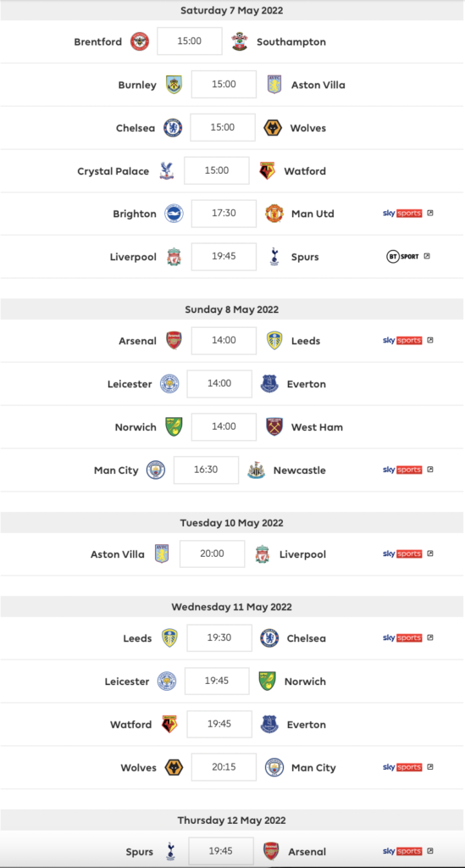Open Spurs v Arsenal 19:45 kickoff box
Screen dimensions: 465x868
pyautogui.click(x=221, y=851)
